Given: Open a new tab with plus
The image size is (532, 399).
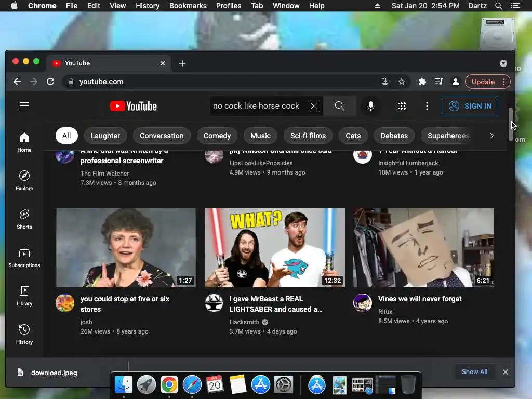Looking at the screenshot, I should [x=182, y=63].
